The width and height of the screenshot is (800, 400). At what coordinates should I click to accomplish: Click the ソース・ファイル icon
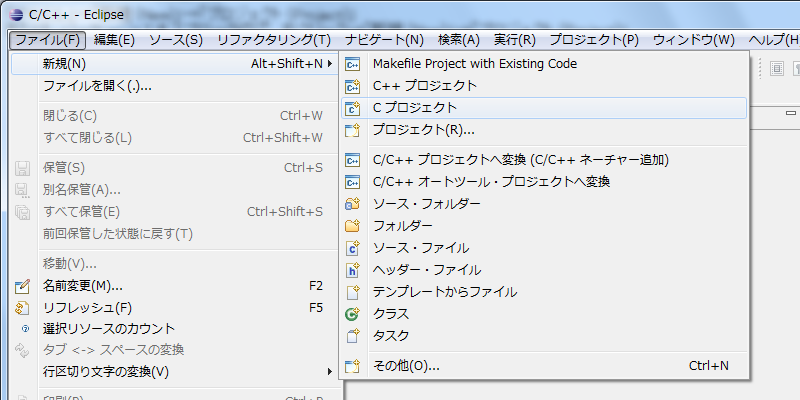click(x=353, y=248)
